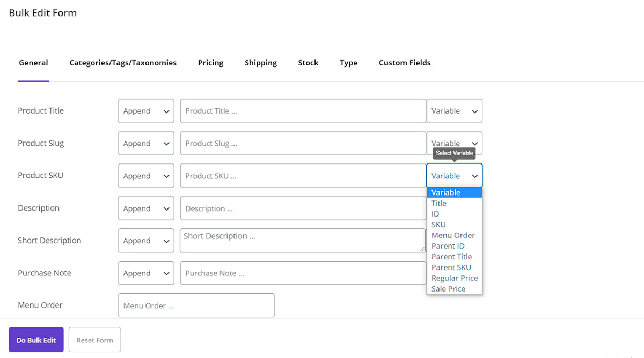Focus the Short Description textarea
Screen dimensions: 644x358
(303, 241)
